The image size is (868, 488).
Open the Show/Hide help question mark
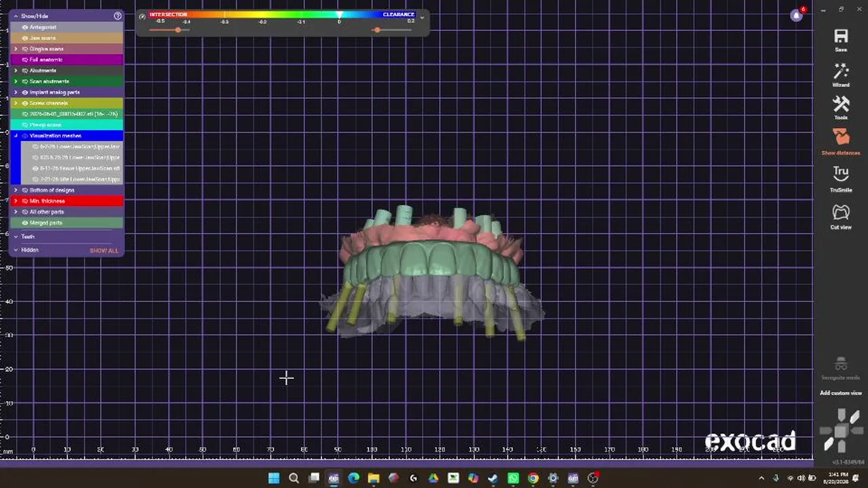[x=118, y=16]
